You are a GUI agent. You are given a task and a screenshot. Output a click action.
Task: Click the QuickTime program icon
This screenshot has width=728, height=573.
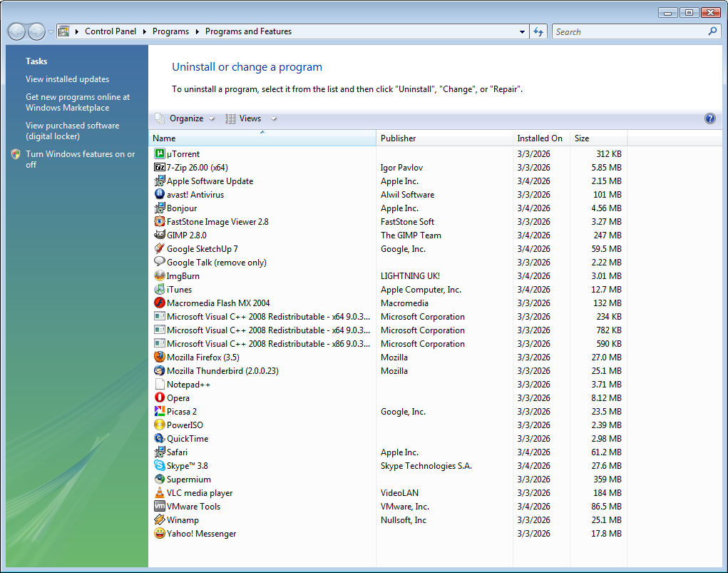pyautogui.click(x=159, y=437)
